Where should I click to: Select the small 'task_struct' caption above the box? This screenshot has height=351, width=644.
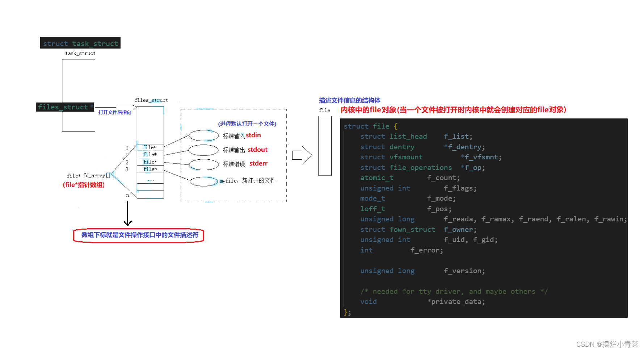pos(80,53)
